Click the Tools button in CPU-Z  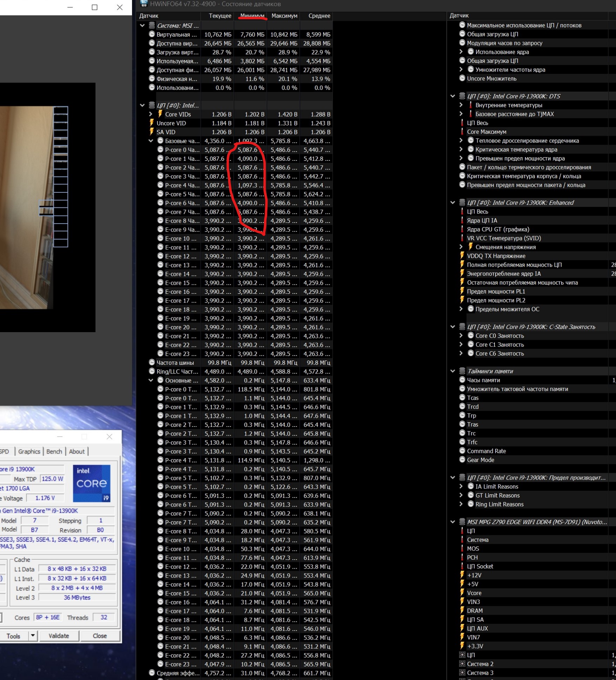point(13,636)
